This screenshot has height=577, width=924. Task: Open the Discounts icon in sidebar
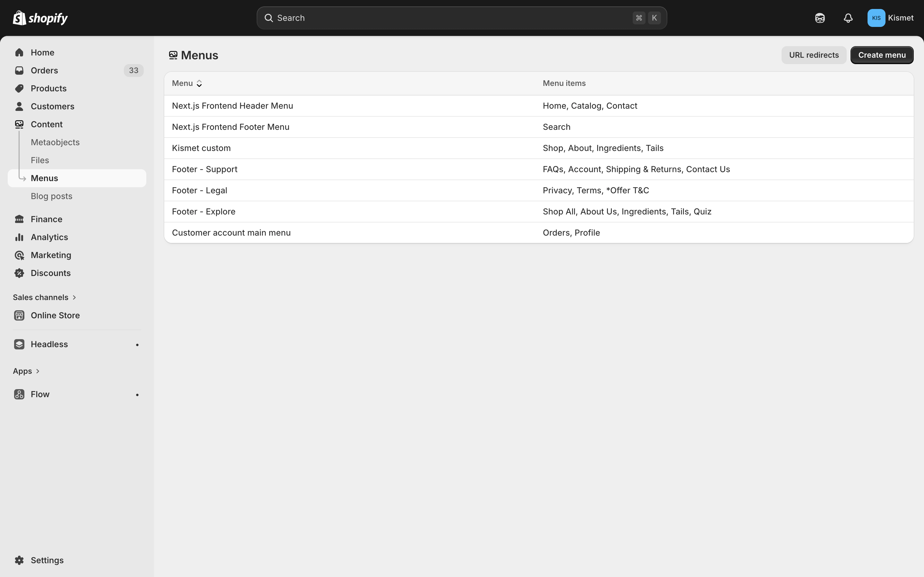(20, 273)
